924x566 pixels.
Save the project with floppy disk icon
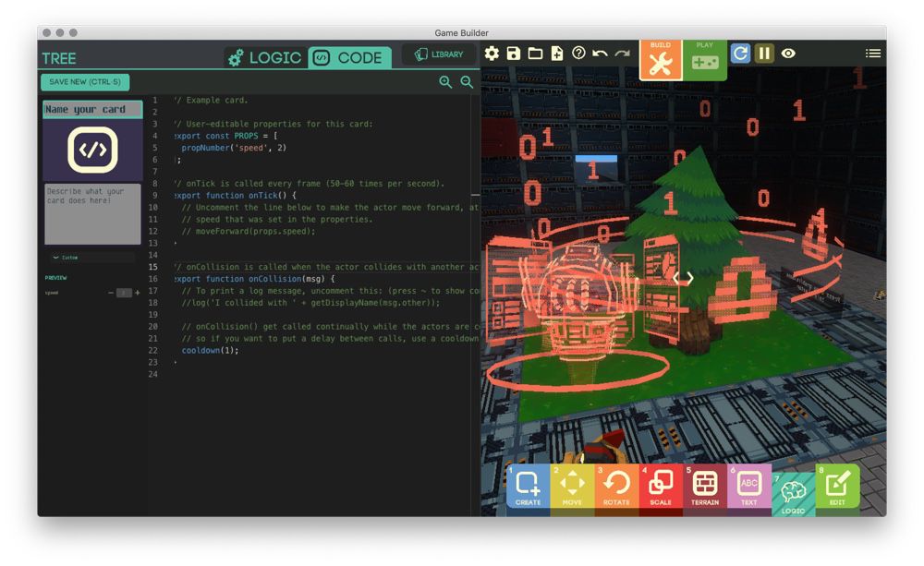click(513, 54)
